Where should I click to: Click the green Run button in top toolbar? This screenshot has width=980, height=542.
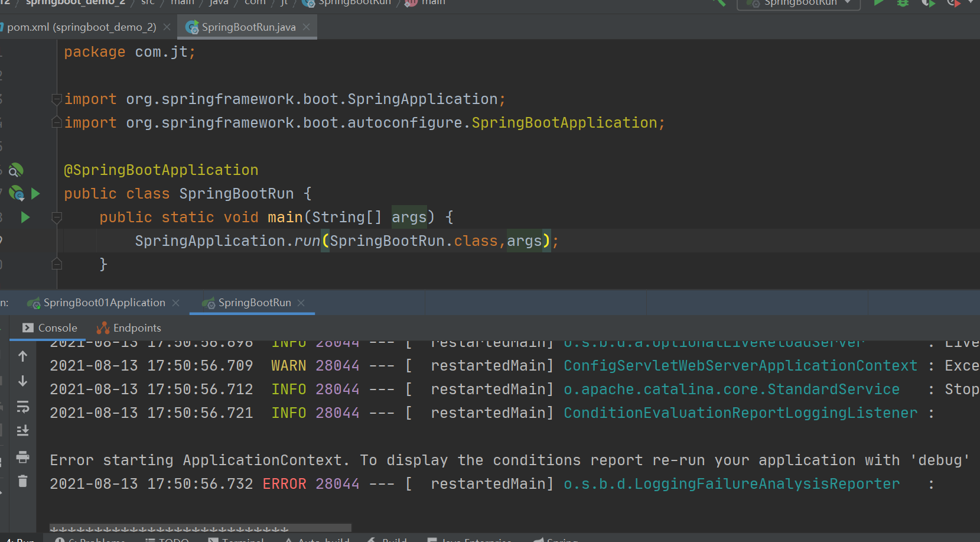878,2
